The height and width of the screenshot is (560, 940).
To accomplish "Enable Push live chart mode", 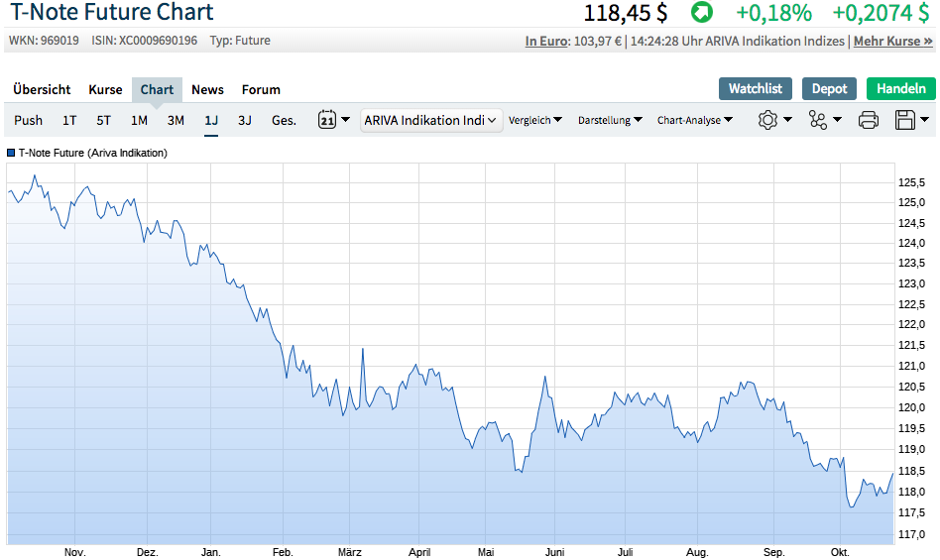I will pyautogui.click(x=29, y=120).
